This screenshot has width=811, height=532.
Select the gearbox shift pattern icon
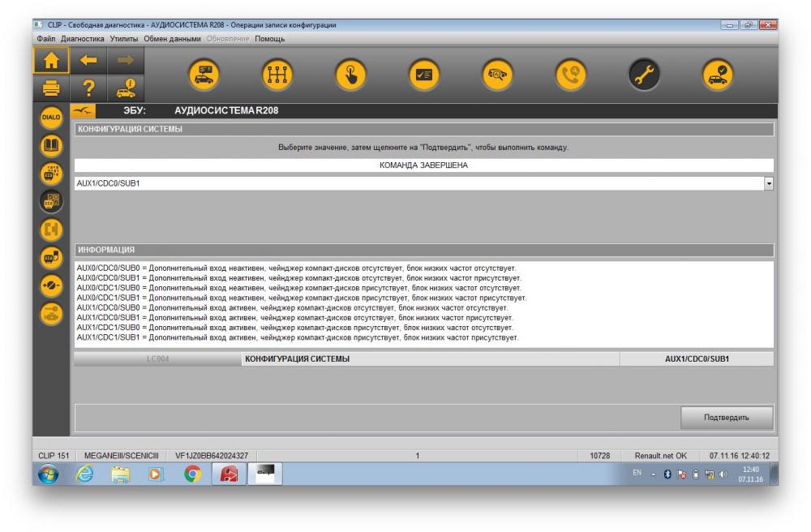pyautogui.click(x=277, y=75)
